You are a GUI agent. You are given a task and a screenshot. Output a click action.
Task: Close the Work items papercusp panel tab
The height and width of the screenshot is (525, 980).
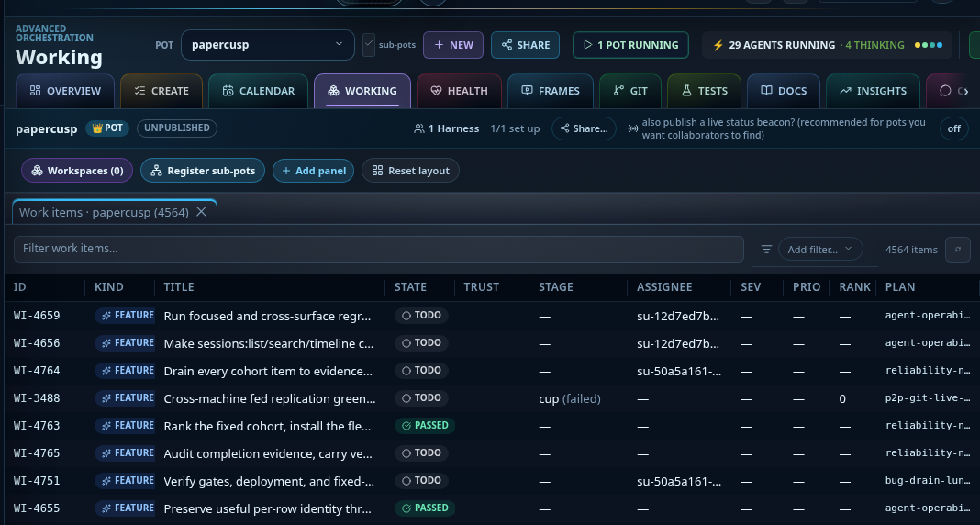[201, 212]
